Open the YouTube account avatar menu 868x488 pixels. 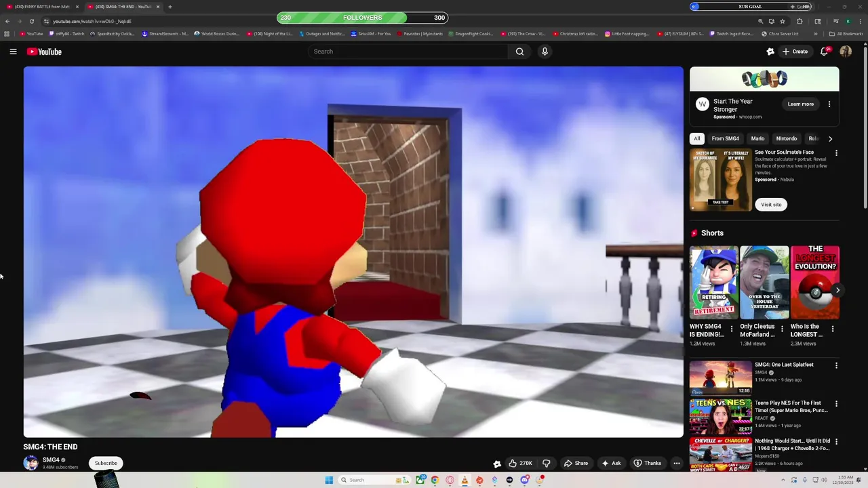click(x=846, y=52)
